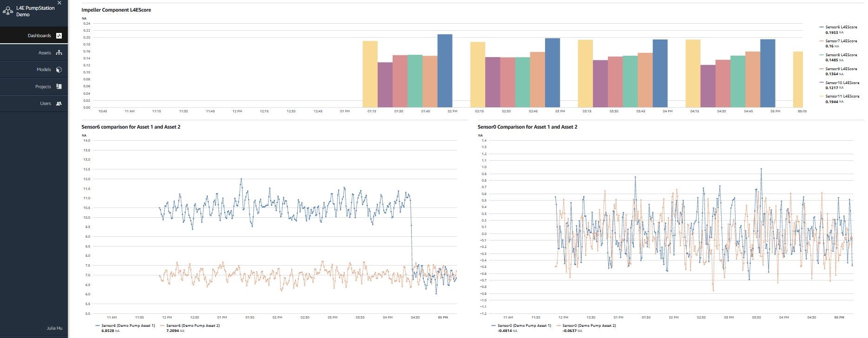The height and width of the screenshot is (338, 868).
Task: Open the Assets page from the sidebar
Action: (34, 52)
